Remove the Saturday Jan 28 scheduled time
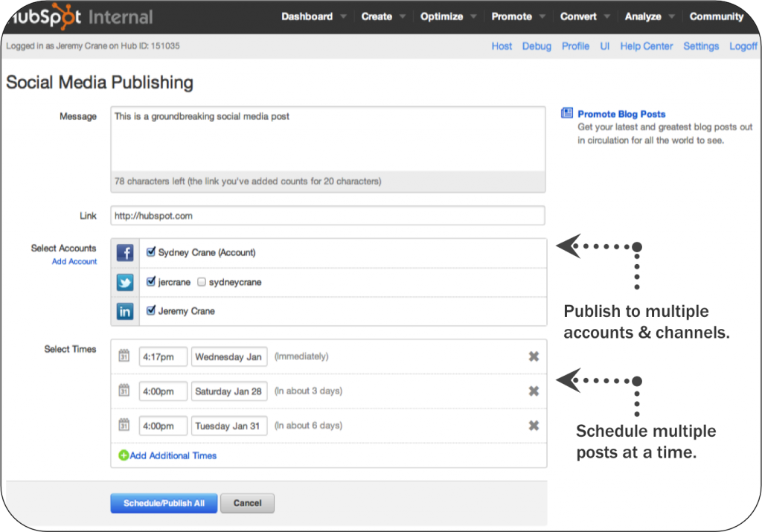Image resolution: width=762 pixels, height=532 pixels. click(534, 391)
